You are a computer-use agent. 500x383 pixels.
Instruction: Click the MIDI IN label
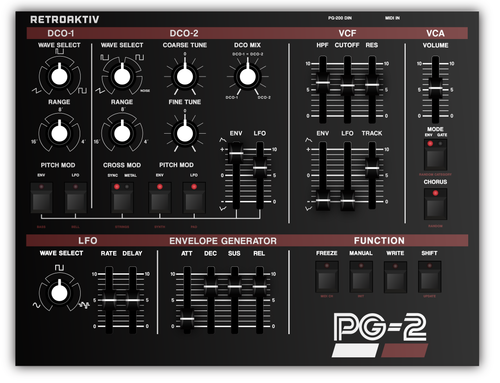tap(392, 18)
